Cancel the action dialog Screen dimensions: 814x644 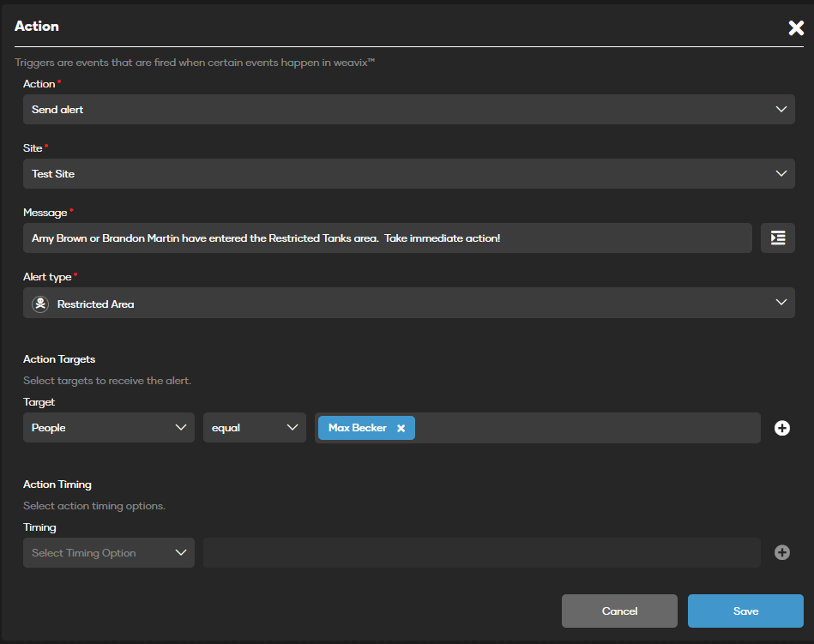pos(619,611)
